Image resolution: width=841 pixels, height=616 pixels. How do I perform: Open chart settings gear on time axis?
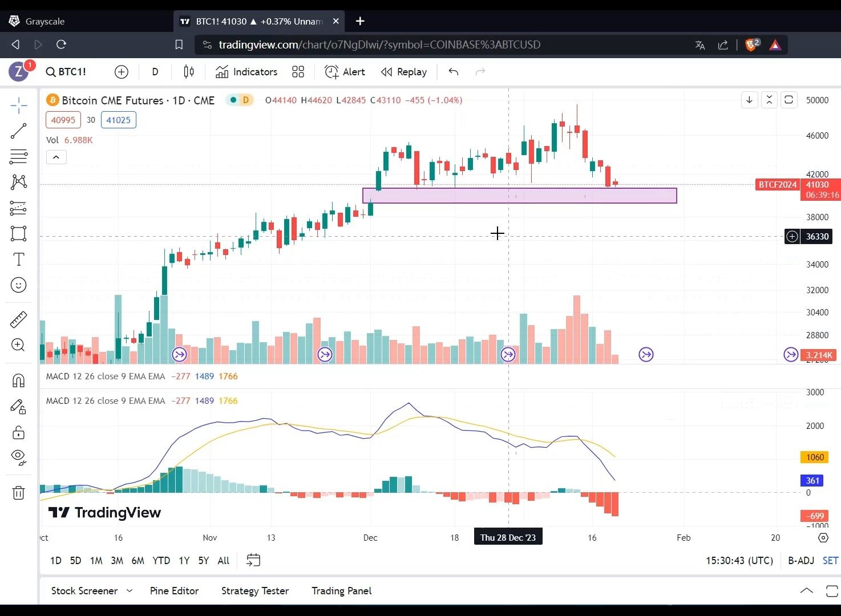pos(823,538)
